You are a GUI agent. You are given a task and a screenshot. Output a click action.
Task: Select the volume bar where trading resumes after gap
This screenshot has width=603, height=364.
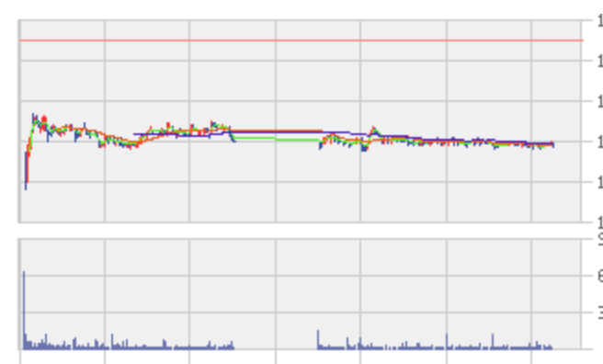pyautogui.click(x=318, y=339)
